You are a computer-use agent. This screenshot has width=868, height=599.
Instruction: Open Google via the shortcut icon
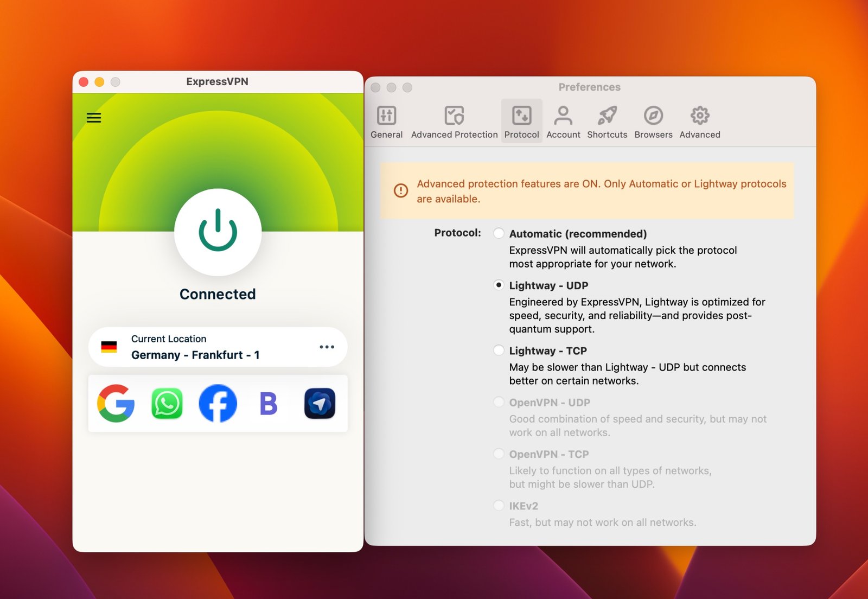click(115, 403)
